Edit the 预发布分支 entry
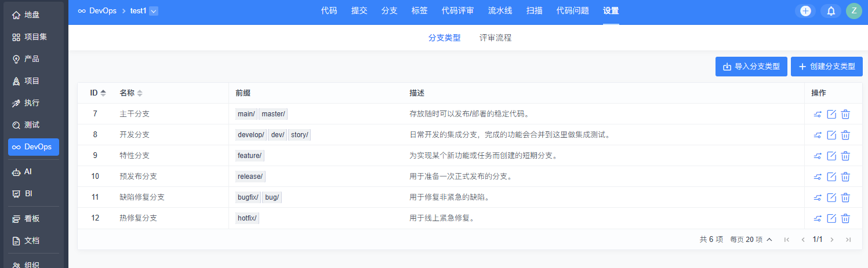The height and width of the screenshot is (268, 868). click(x=831, y=177)
